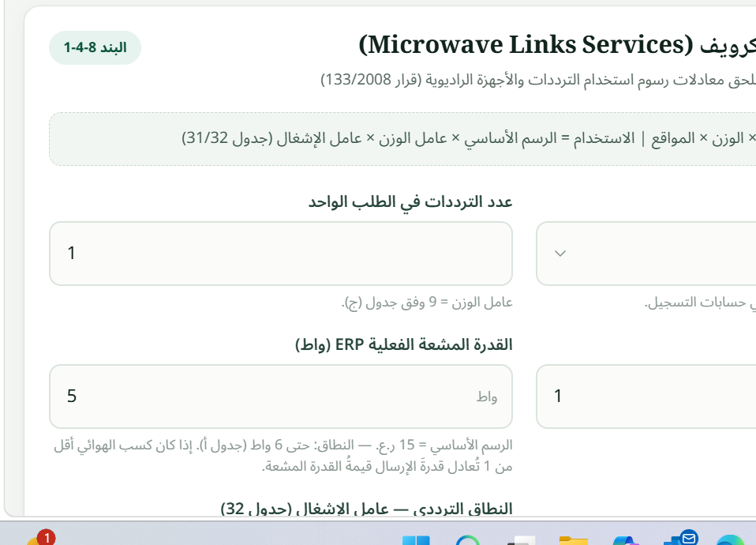This screenshot has width=756, height=545.
Task: Select the right-side input field containing 1
Action: click(646, 397)
